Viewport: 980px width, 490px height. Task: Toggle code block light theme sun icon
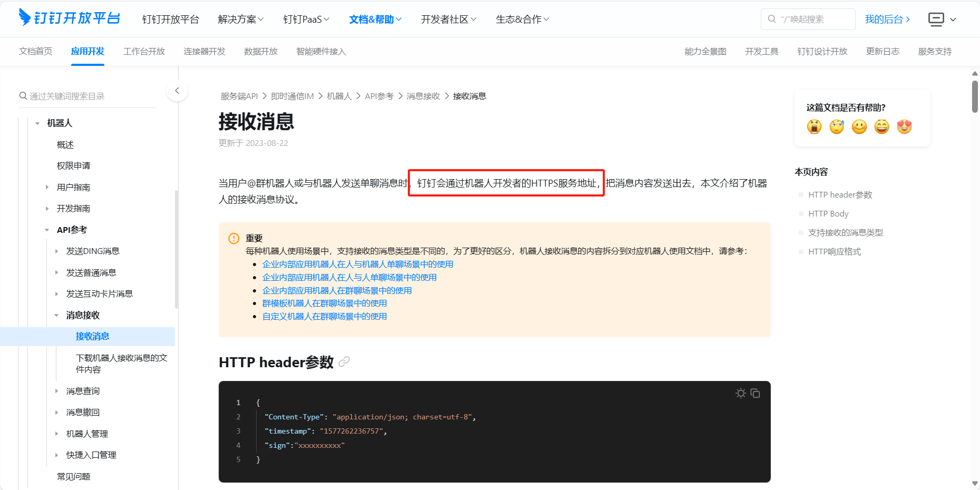click(x=741, y=393)
